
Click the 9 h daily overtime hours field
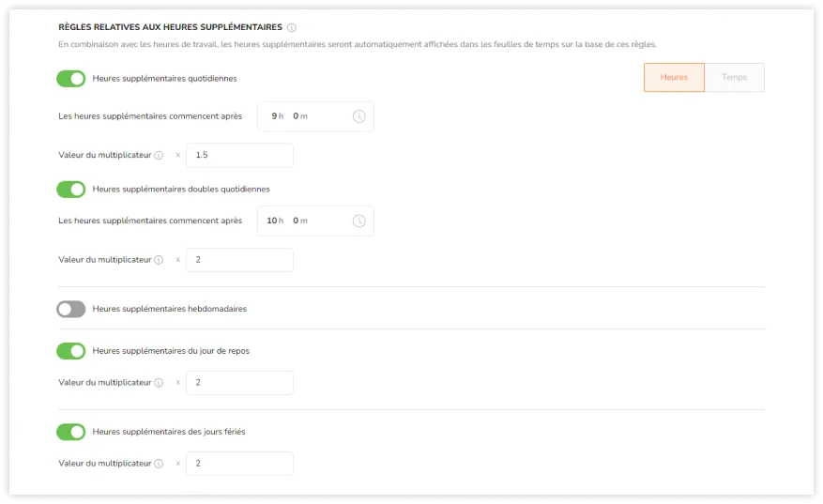coord(277,116)
